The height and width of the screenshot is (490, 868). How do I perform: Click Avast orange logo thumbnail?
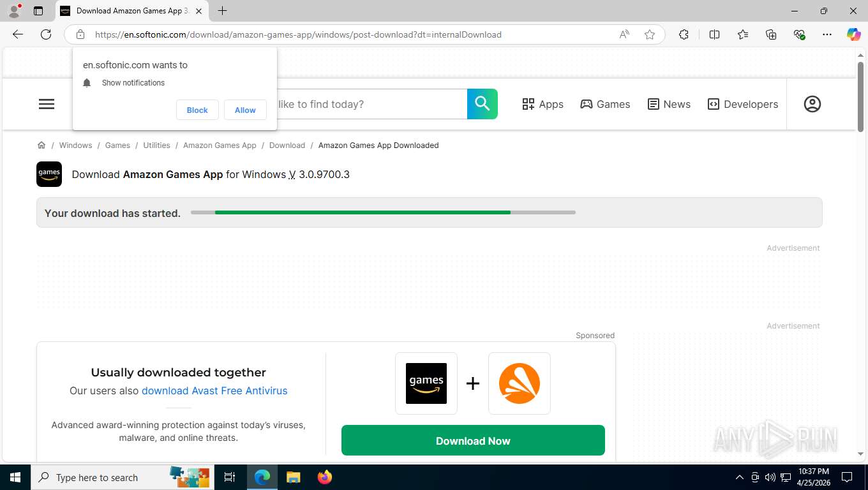pos(520,383)
